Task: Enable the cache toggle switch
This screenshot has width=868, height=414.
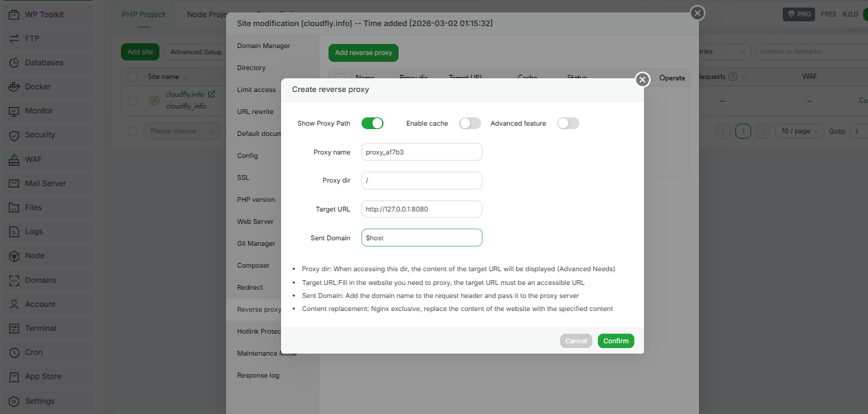Action: pos(470,124)
